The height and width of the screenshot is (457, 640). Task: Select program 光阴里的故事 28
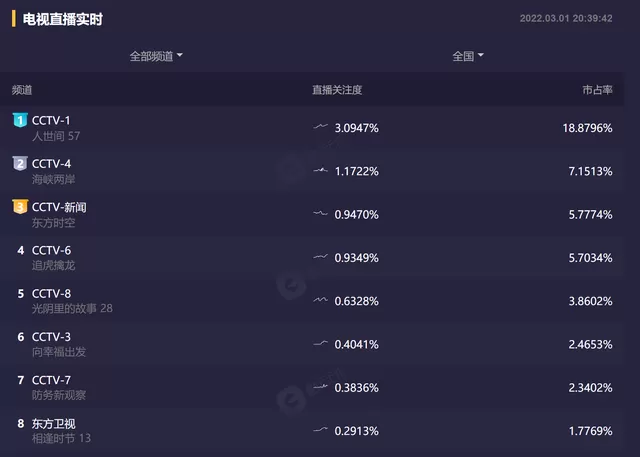pos(72,308)
